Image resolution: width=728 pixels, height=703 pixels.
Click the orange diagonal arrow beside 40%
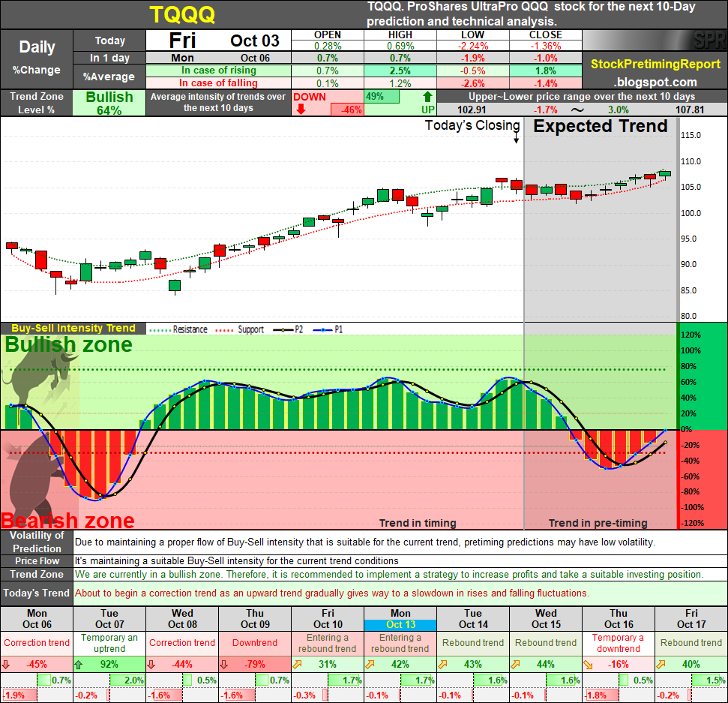tap(661, 665)
